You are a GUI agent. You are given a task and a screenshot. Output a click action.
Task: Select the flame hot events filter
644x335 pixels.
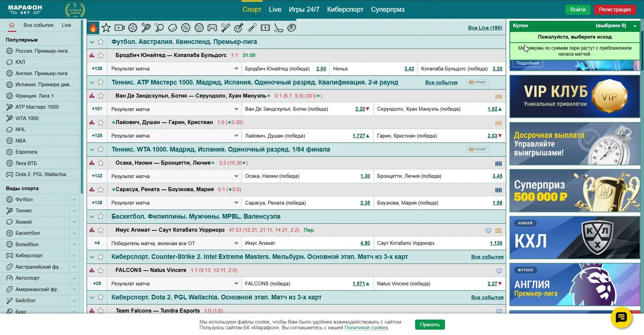click(93, 28)
